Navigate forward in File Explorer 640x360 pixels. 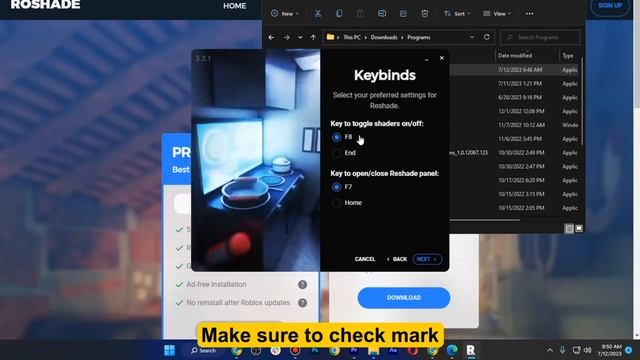(287, 37)
